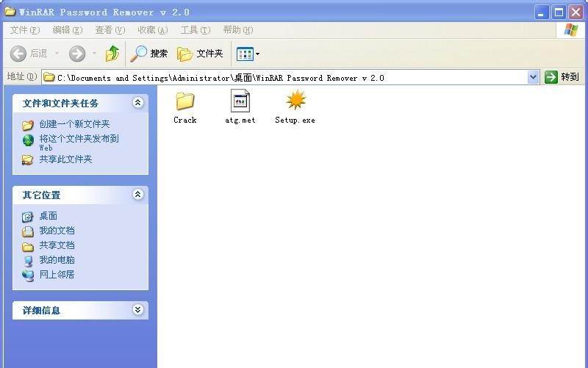
Task: Click the computer icon beside 我的电脑
Action: (29, 261)
